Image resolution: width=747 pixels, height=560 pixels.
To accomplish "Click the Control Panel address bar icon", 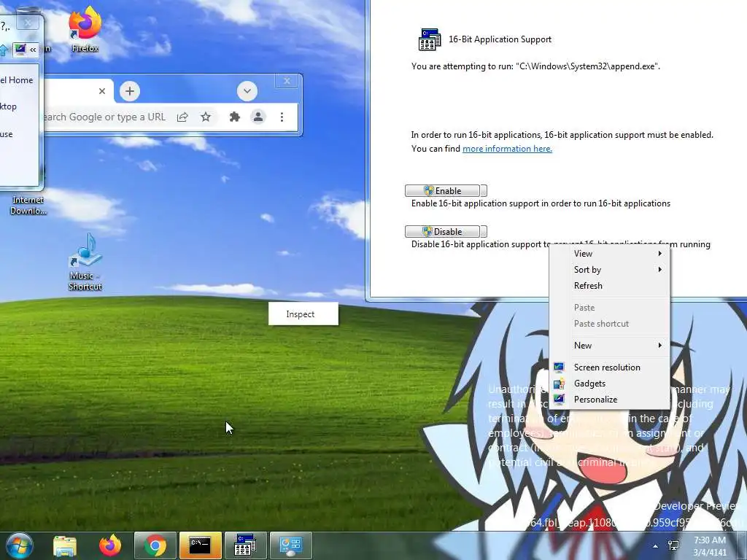I will point(20,49).
